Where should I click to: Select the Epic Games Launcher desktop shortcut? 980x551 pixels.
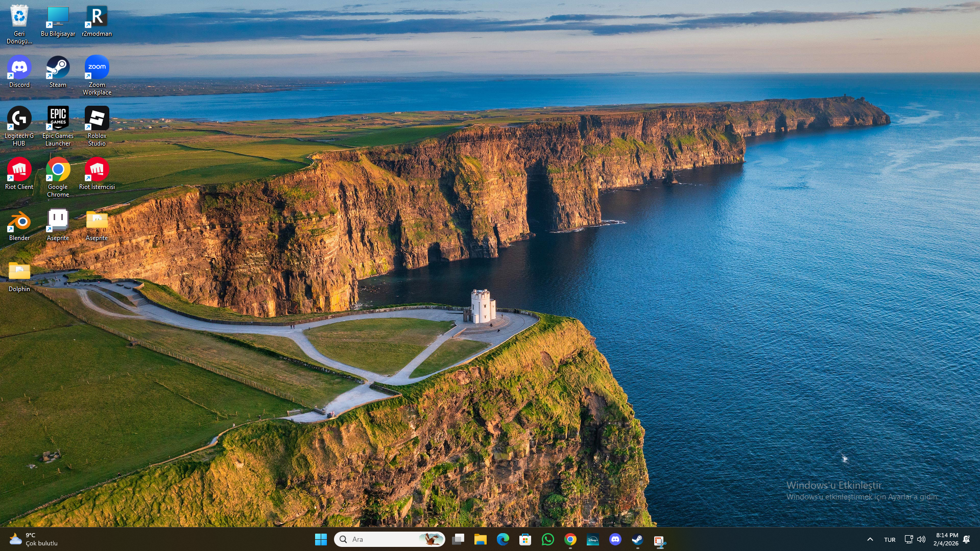(x=58, y=126)
